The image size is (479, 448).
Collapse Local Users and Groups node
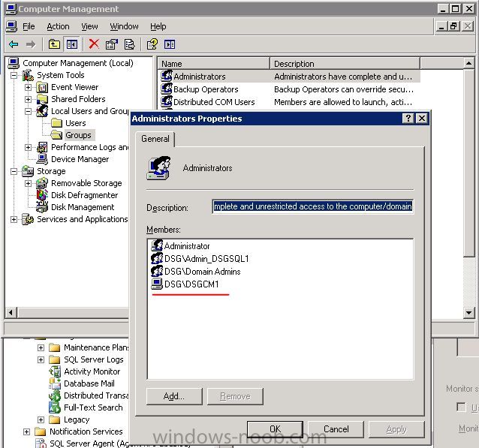[28, 111]
